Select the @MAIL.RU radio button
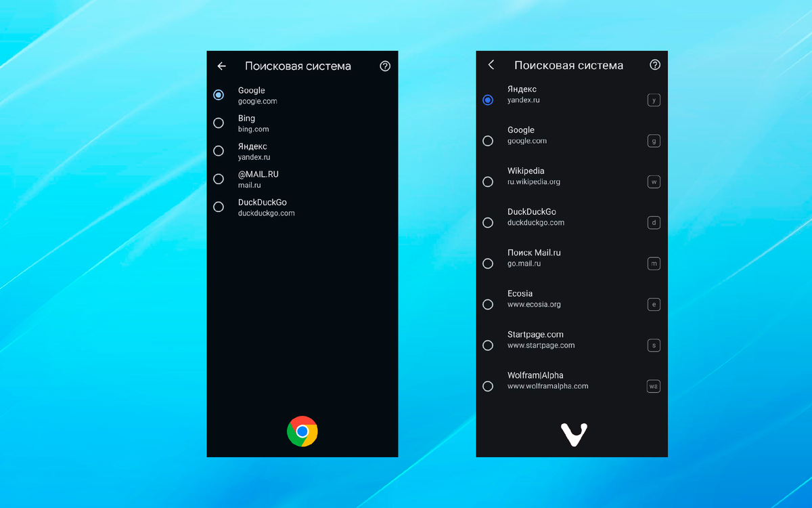Screen dimensions: 812x508 219,179
